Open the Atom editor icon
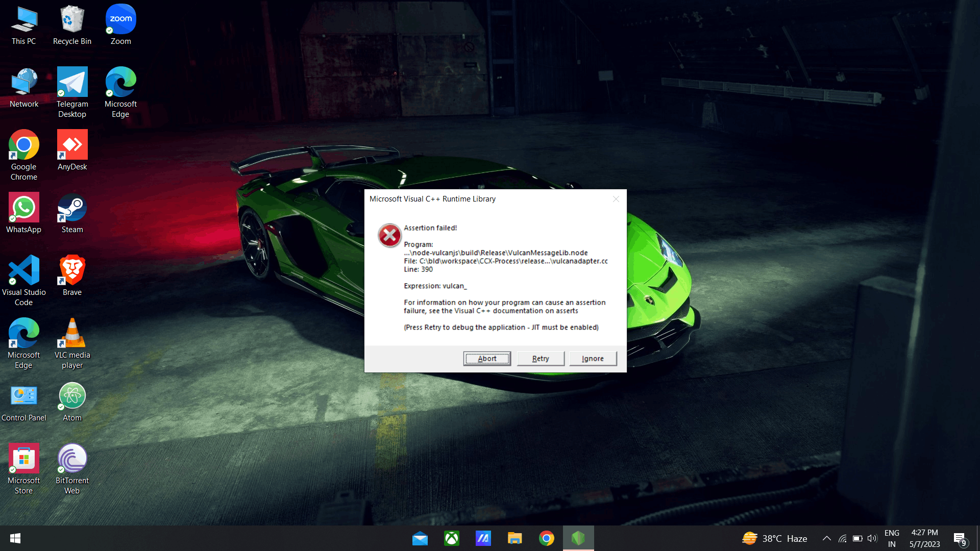The image size is (980, 551). pyautogui.click(x=72, y=402)
